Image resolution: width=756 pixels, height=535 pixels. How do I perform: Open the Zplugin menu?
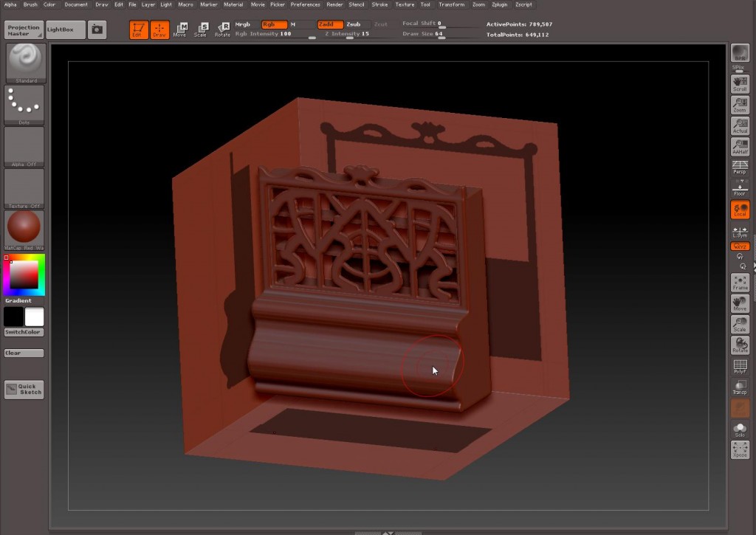tap(500, 4)
